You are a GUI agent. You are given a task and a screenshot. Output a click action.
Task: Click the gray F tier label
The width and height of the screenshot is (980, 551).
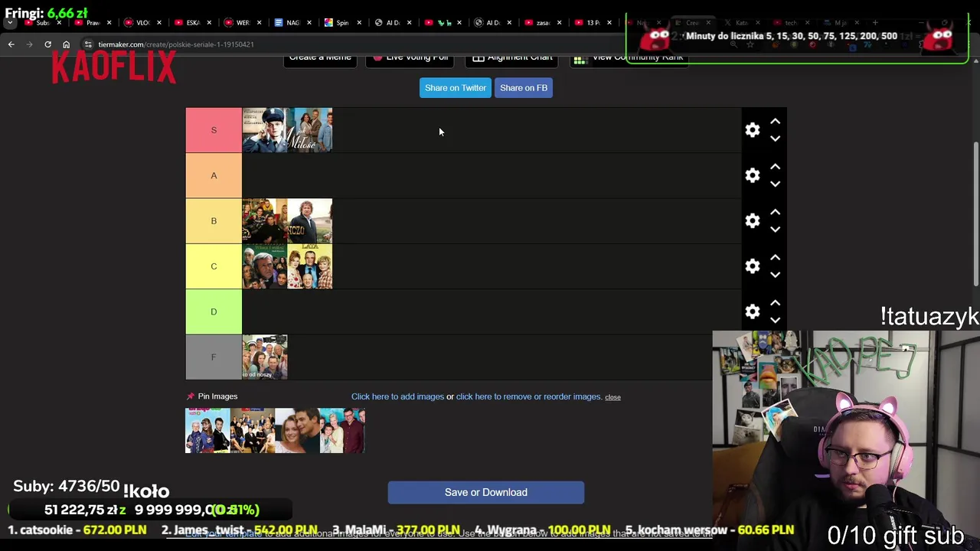pos(214,357)
